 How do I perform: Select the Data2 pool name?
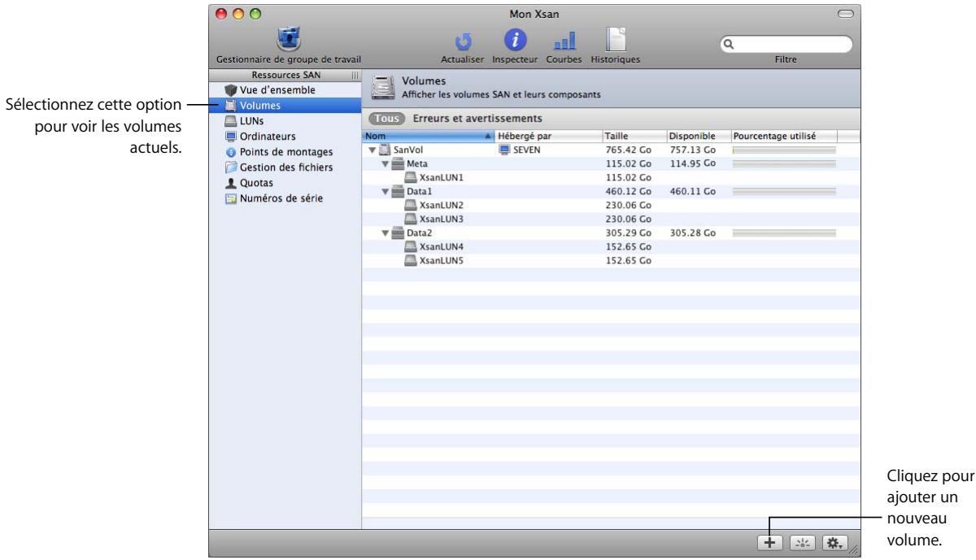(420, 233)
